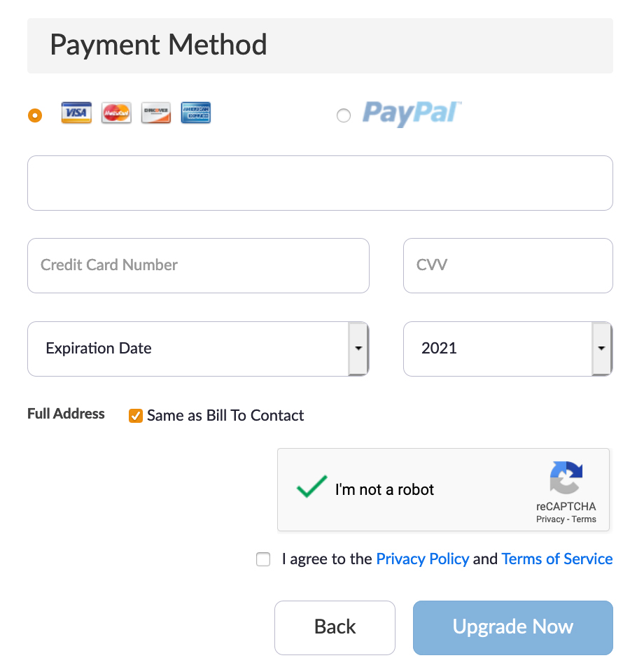This screenshot has width=644, height=672.
Task: Click the PayPal logo
Action: point(412,113)
